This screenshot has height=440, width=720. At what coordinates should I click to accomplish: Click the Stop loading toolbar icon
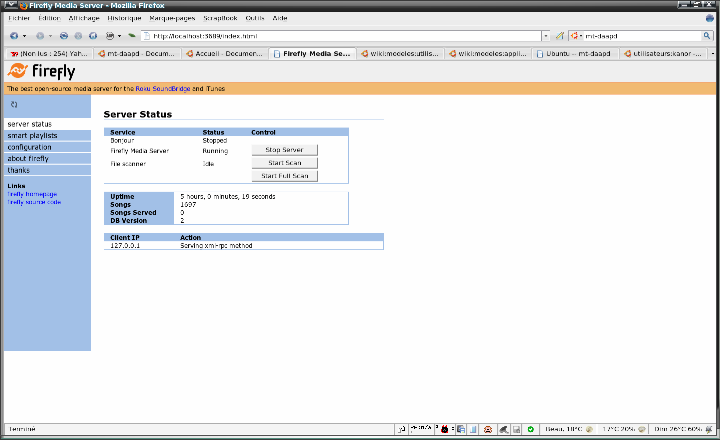78,35
